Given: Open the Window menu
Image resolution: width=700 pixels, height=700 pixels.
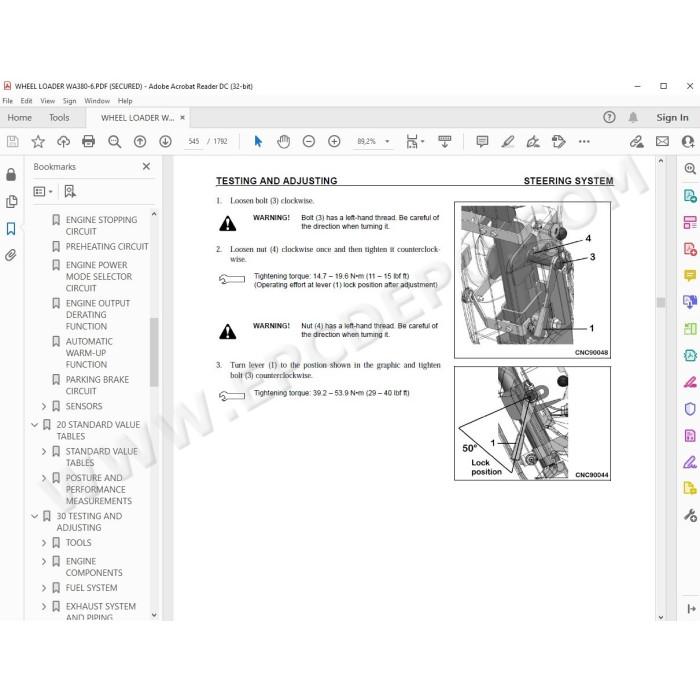Looking at the screenshot, I should (x=97, y=101).
